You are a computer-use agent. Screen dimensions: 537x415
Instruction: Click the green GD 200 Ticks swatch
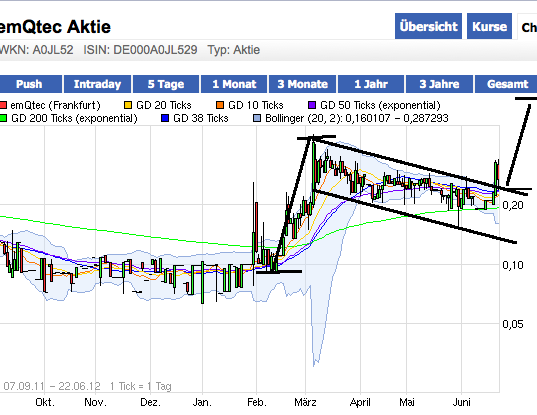(x=3, y=118)
